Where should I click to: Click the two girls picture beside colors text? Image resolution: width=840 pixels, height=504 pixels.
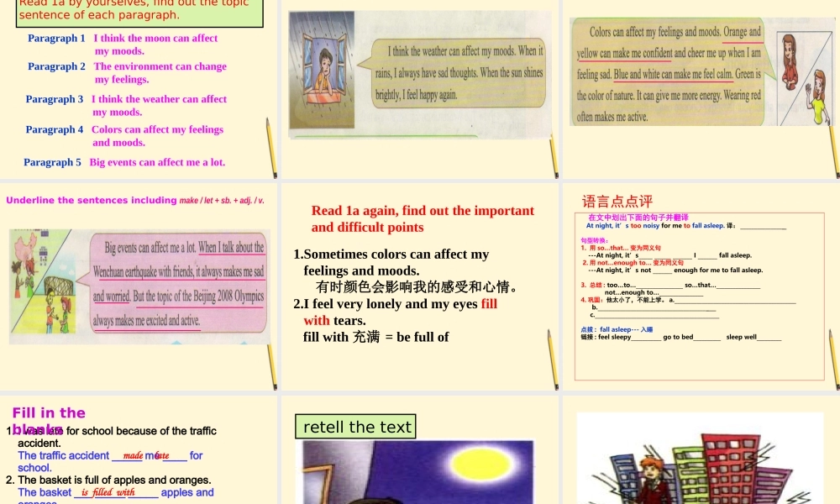(x=806, y=79)
